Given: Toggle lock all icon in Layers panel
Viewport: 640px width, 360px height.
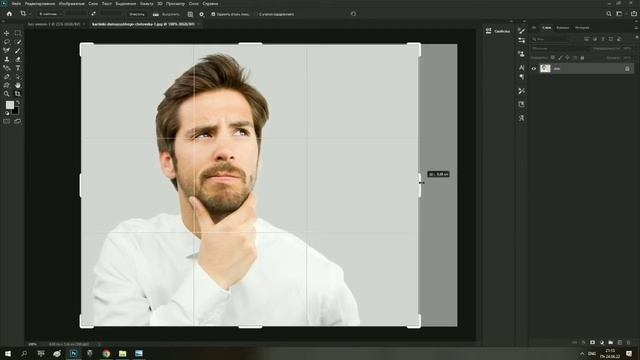Looking at the screenshot, I should tap(582, 58).
